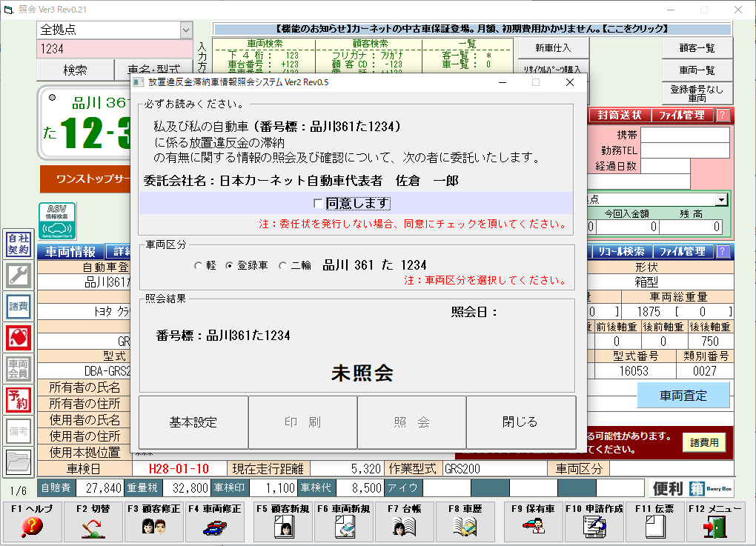Open 諸費 sidebar icon
756x546 pixels.
point(19,307)
